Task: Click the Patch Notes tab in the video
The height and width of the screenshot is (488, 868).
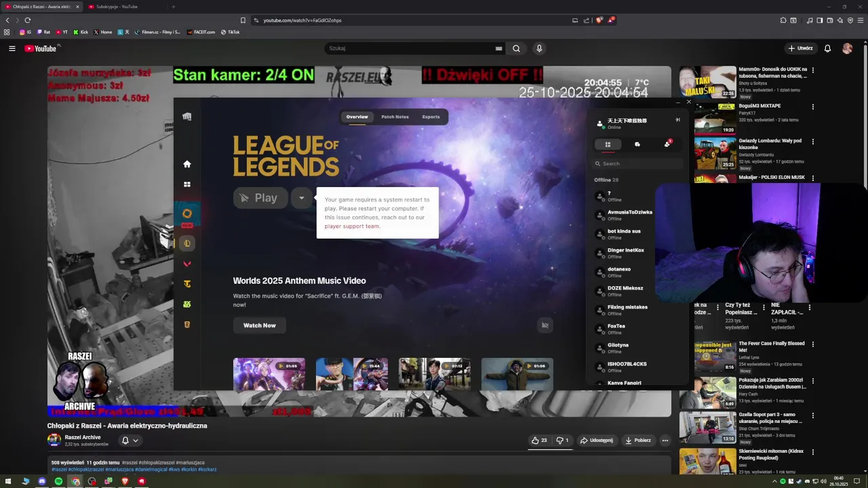Action: [x=395, y=117]
